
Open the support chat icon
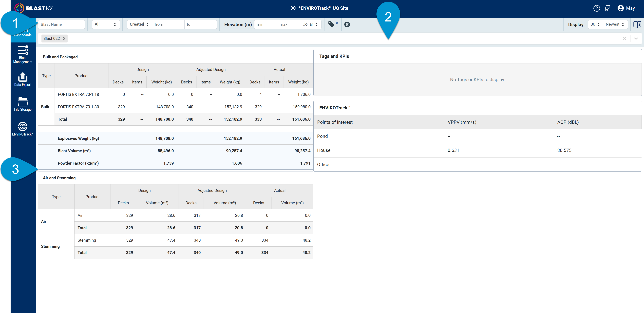click(x=607, y=8)
